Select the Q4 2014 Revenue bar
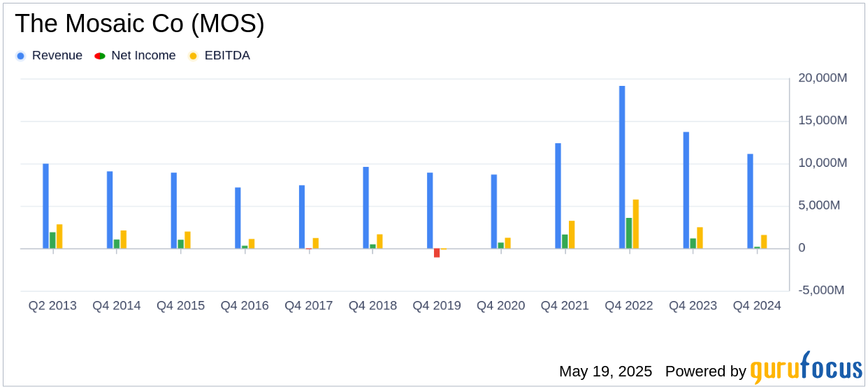 (x=110, y=210)
